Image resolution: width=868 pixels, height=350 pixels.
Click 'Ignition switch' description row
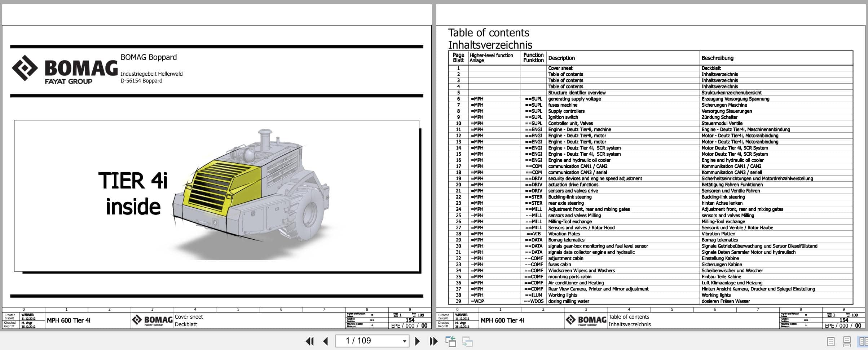tap(563, 117)
